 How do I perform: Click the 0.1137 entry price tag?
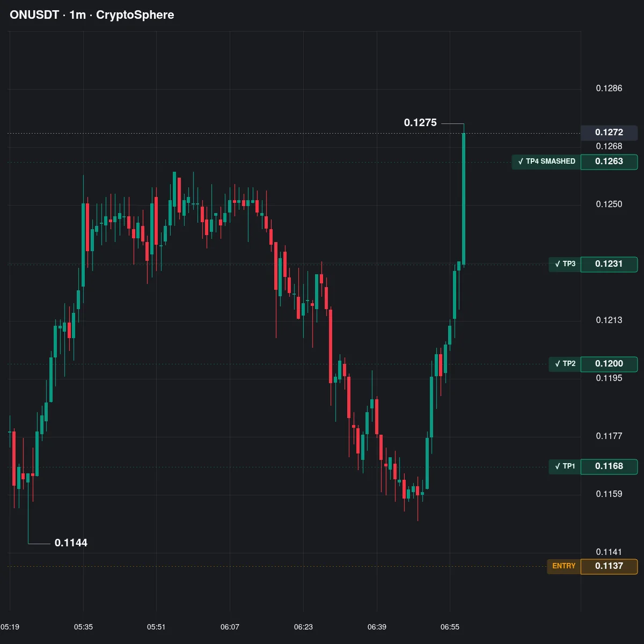tap(609, 566)
